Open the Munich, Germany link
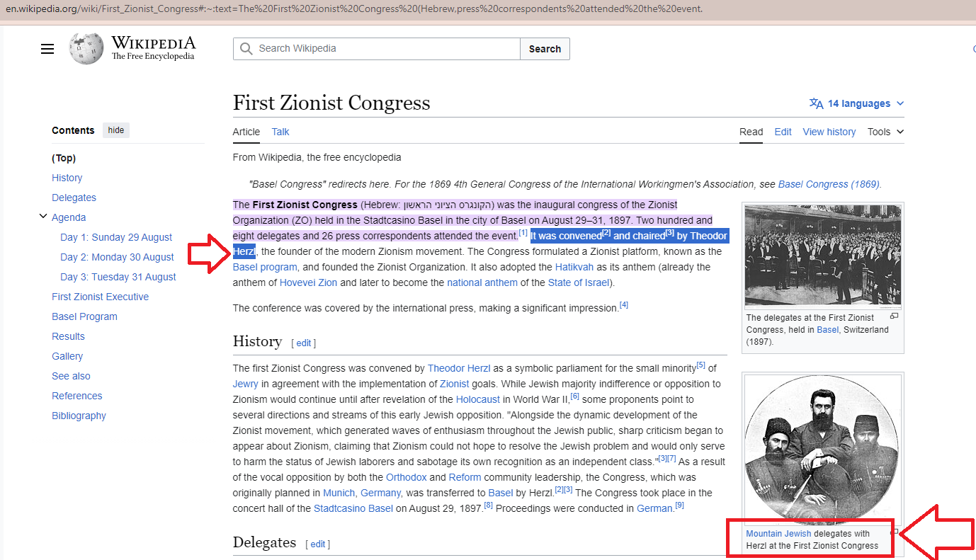The image size is (976, 560). 362,493
